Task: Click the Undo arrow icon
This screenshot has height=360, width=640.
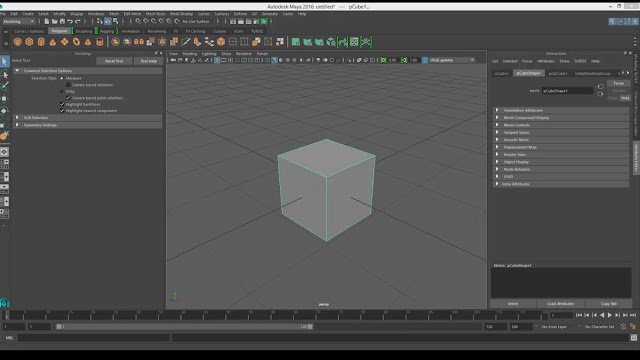Action: tap(70, 21)
